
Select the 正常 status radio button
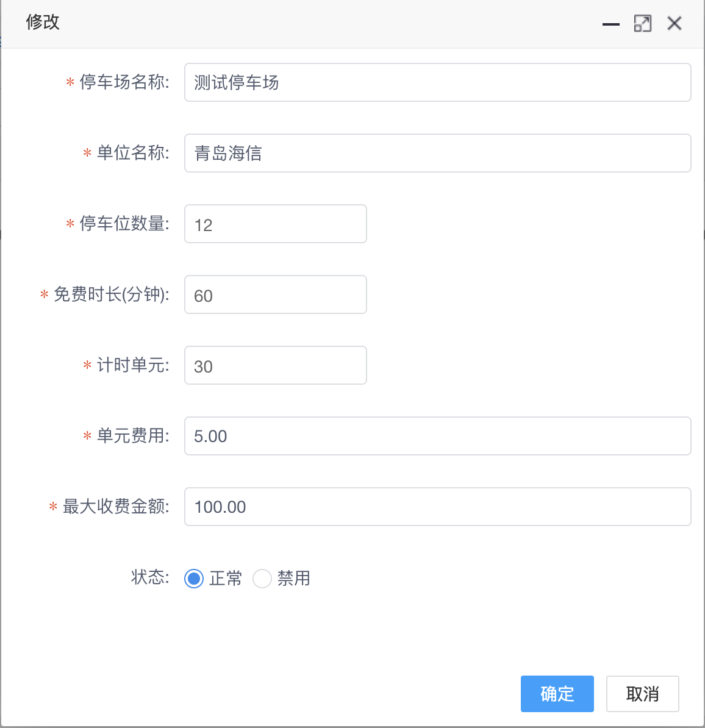click(x=194, y=579)
